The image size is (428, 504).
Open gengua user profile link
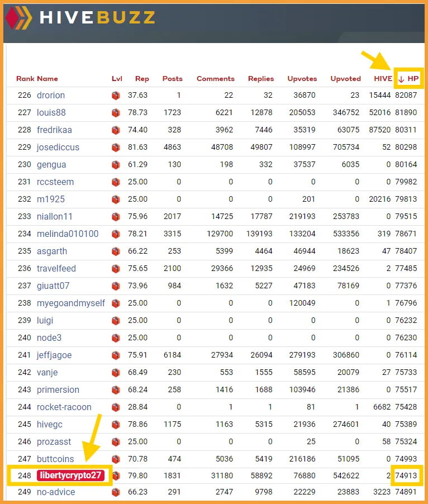(x=51, y=165)
